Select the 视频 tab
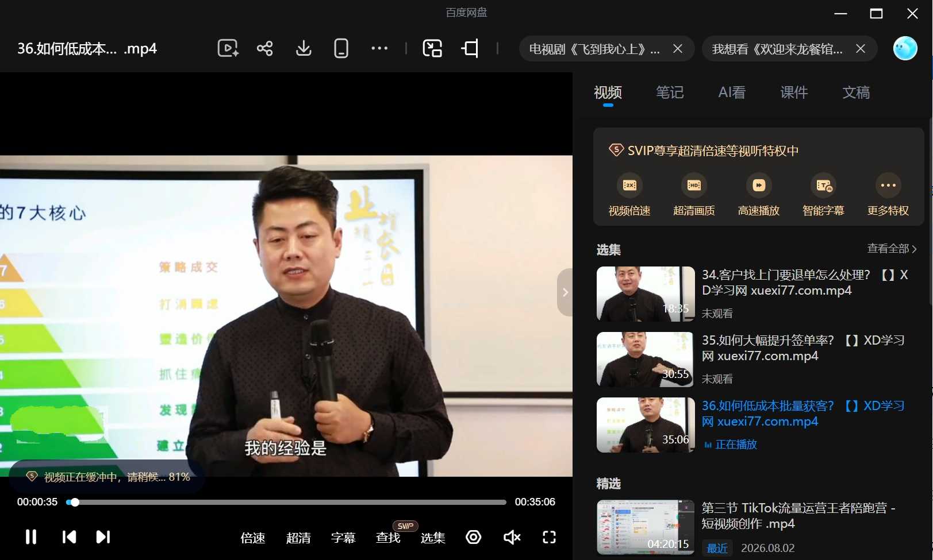 pos(608,92)
